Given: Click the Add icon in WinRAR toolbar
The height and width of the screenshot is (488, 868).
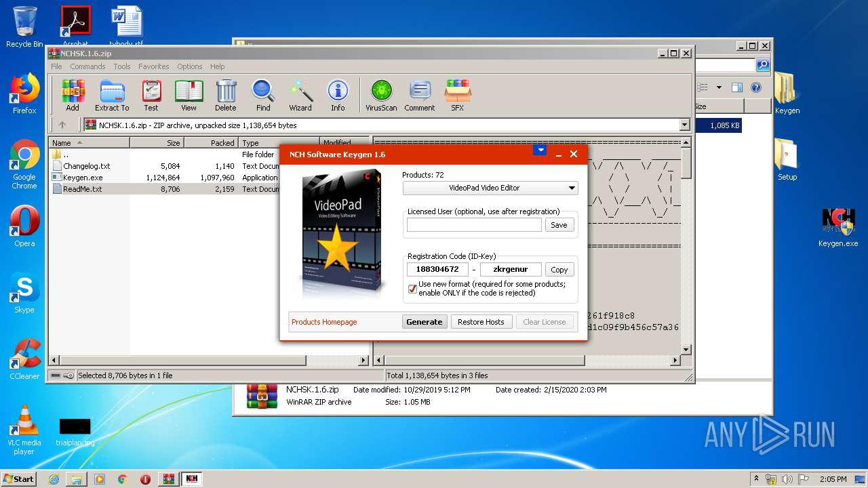Looking at the screenshot, I should click(x=73, y=95).
